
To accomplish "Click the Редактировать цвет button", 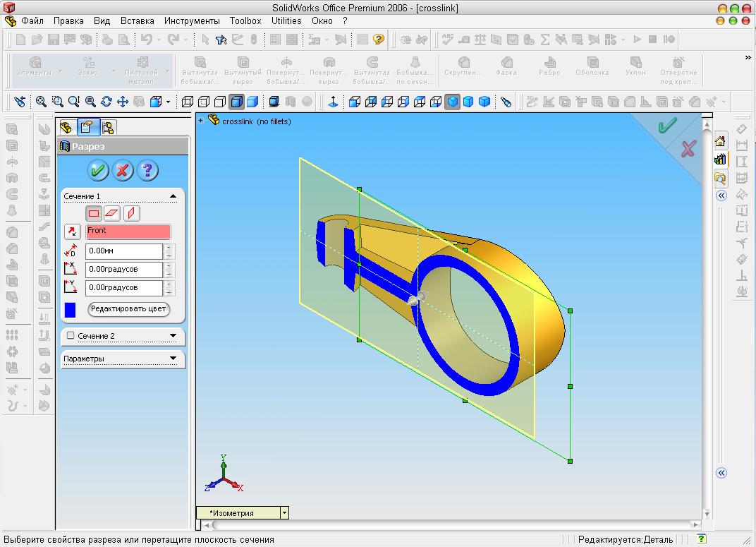I will pyautogui.click(x=129, y=308).
